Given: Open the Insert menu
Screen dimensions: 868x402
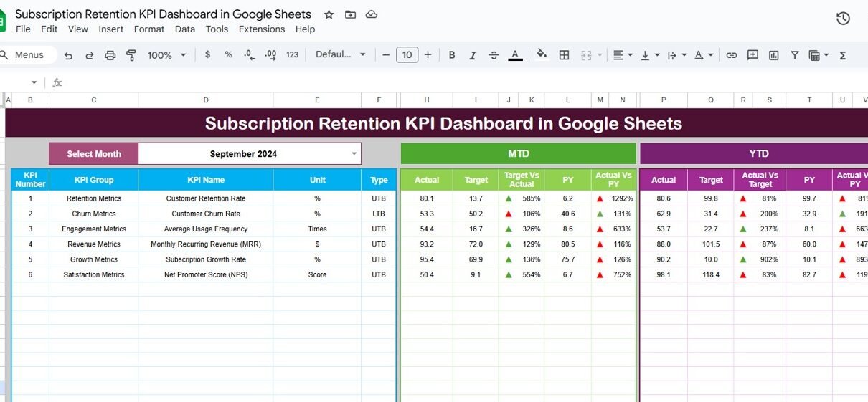Looking at the screenshot, I should coord(111,29).
